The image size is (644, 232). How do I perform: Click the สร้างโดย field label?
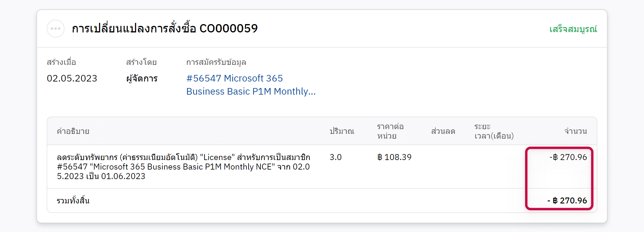point(141,62)
